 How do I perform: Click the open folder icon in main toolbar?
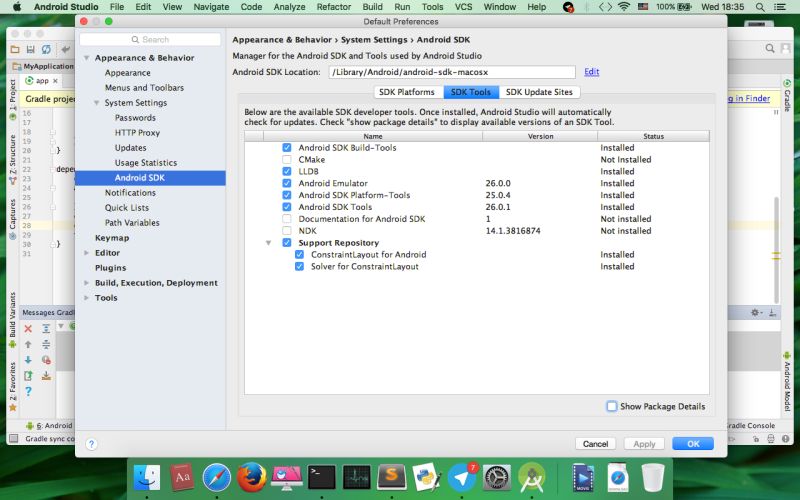click(15, 49)
